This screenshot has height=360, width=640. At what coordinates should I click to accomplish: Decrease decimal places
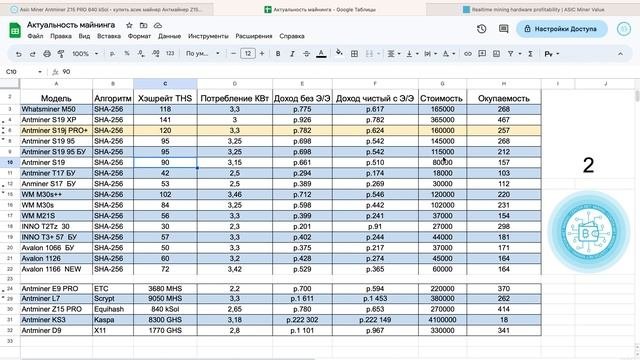141,53
